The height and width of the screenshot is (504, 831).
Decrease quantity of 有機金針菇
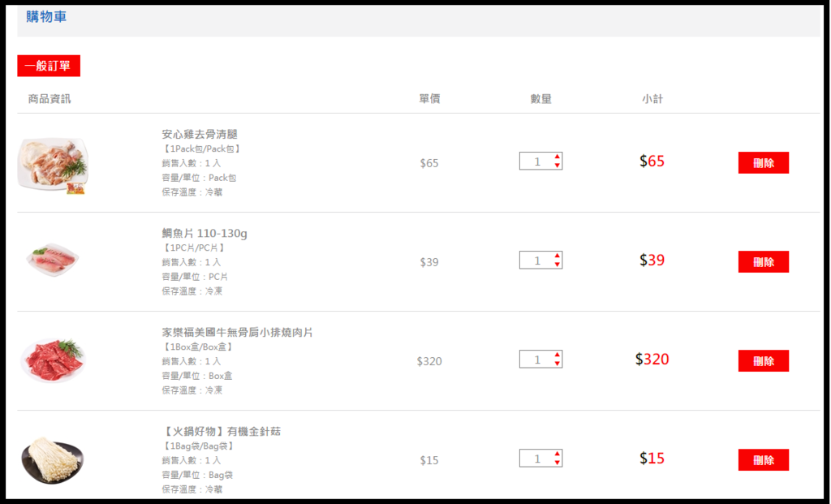click(x=558, y=463)
